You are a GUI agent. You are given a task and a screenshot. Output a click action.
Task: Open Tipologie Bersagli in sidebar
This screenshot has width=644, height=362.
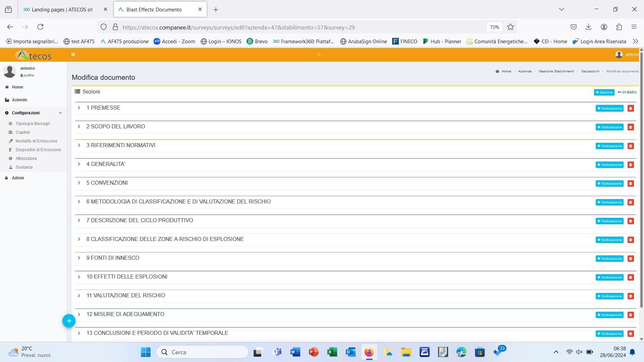tap(33, 124)
